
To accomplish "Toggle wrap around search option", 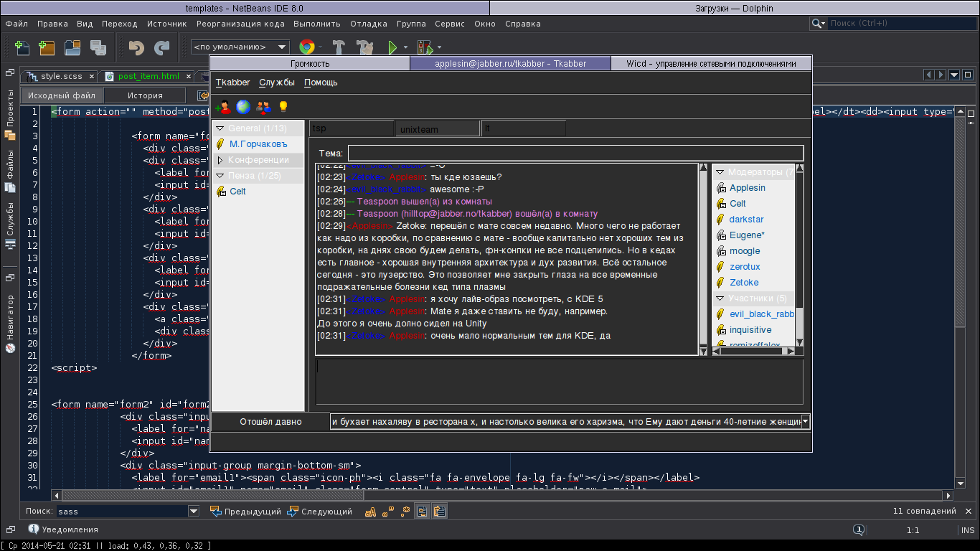I will [x=440, y=512].
